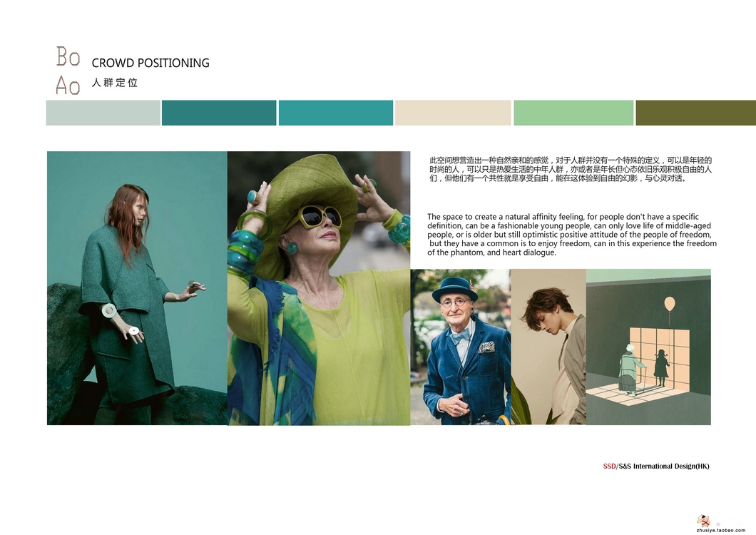Select the dark teal color swatch
Viewport: 756px width, 535px height.
pyautogui.click(x=219, y=113)
